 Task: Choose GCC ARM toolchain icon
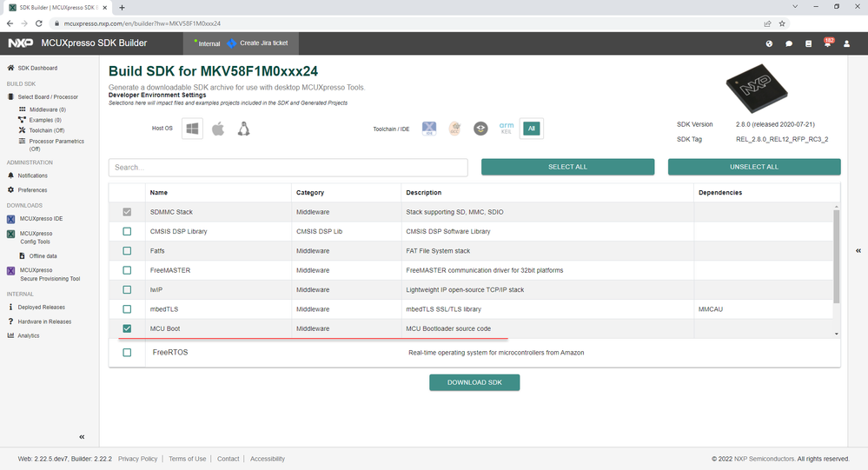click(x=454, y=129)
